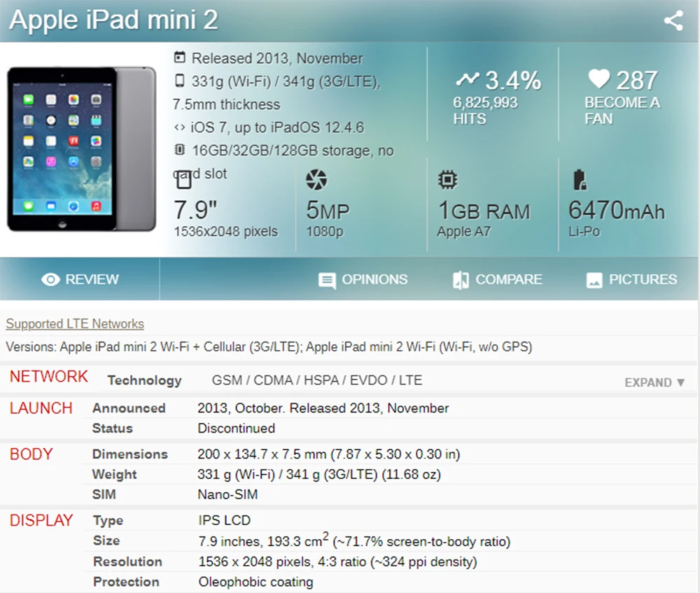Click the Announced spec label

tap(129, 408)
